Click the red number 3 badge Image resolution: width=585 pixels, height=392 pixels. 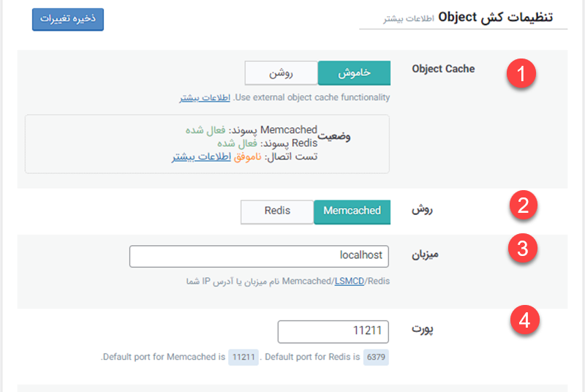point(523,249)
